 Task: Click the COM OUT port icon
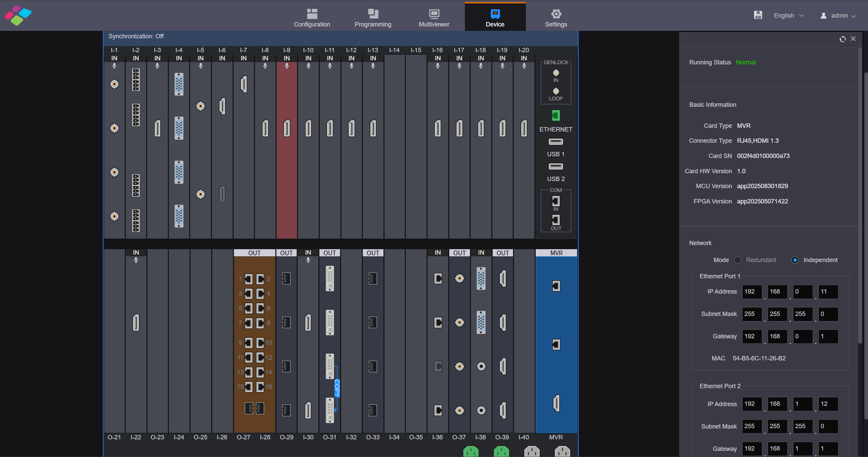556,220
